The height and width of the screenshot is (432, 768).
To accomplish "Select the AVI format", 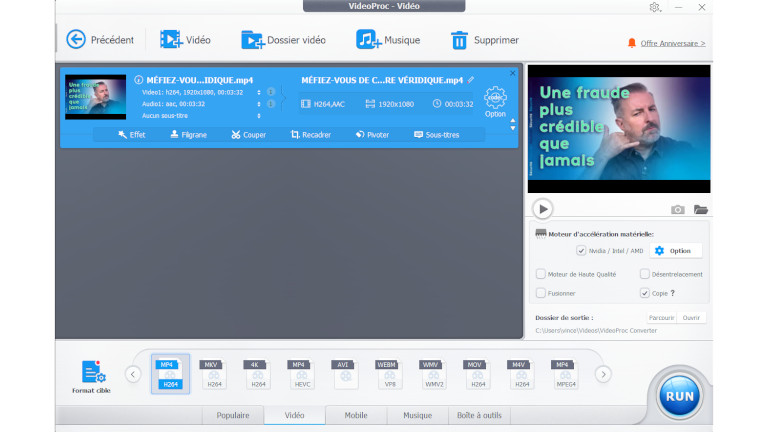I will pos(346,374).
